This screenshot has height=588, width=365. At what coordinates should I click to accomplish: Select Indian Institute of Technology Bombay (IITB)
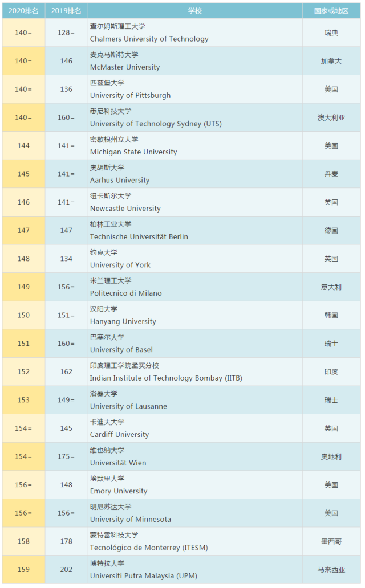(166, 378)
